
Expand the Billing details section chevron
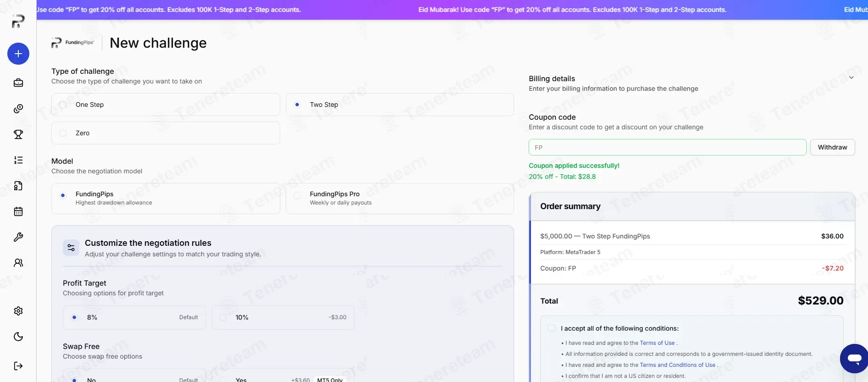point(851,78)
